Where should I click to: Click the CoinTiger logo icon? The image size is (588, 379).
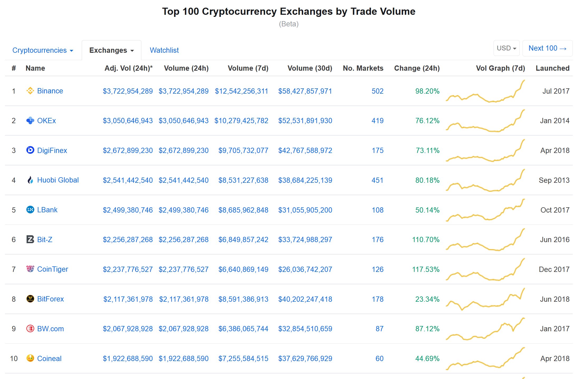point(30,269)
